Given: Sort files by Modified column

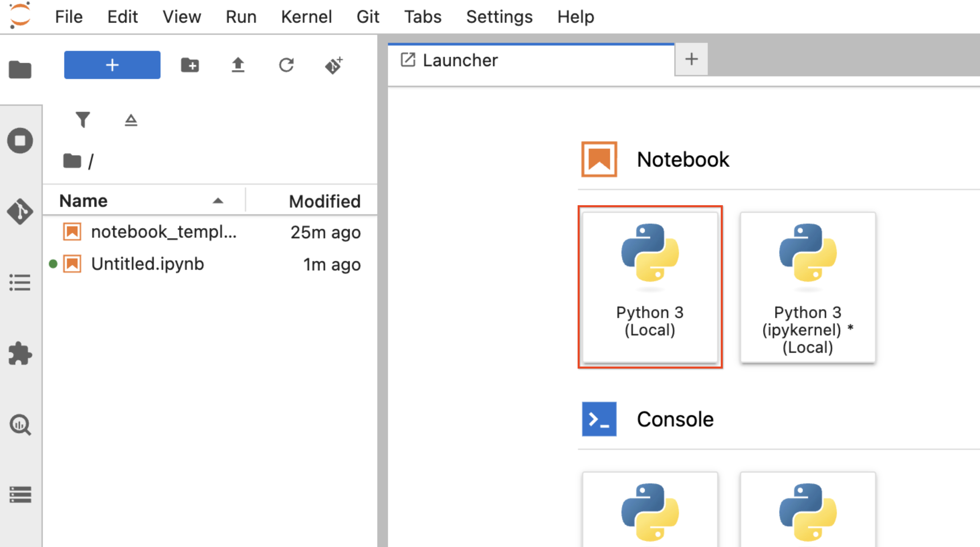Looking at the screenshot, I should 312,201.
